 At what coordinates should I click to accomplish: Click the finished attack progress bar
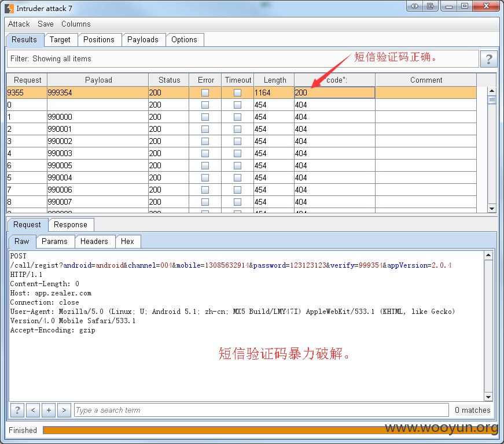[x=270, y=430]
